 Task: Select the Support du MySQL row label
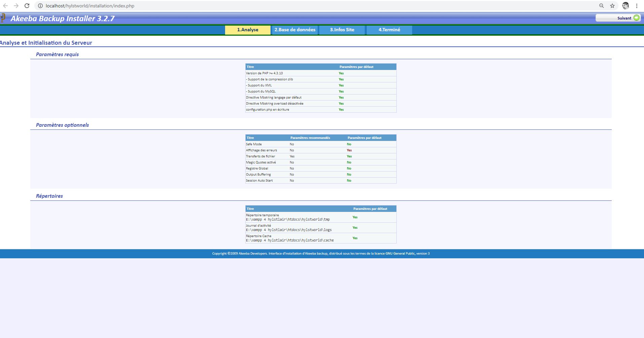[260, 91]
